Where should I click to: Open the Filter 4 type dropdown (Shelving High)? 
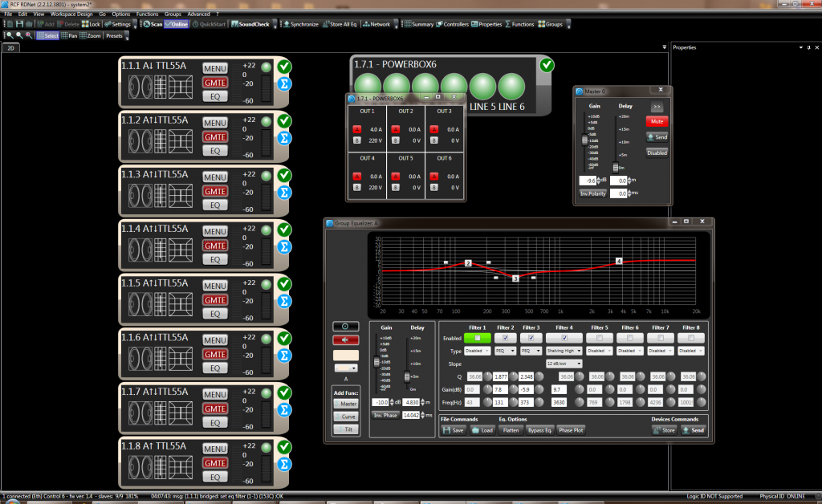[564, 351]
